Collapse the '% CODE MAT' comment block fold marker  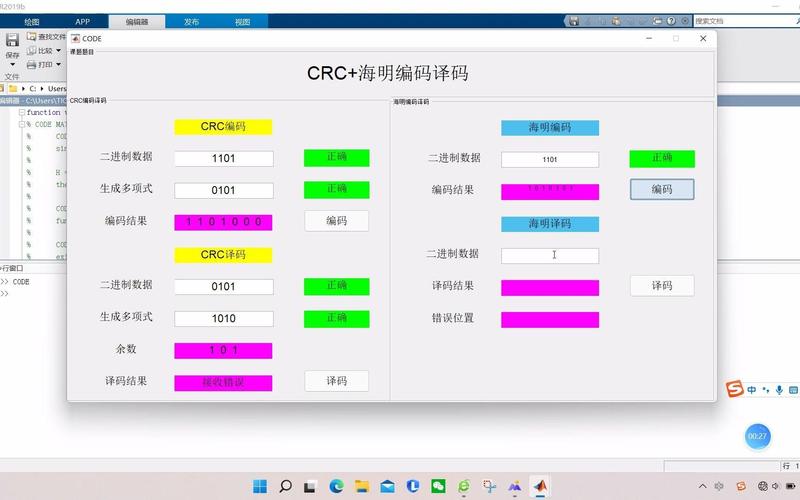pyautogui.click(x=21, y=124)
